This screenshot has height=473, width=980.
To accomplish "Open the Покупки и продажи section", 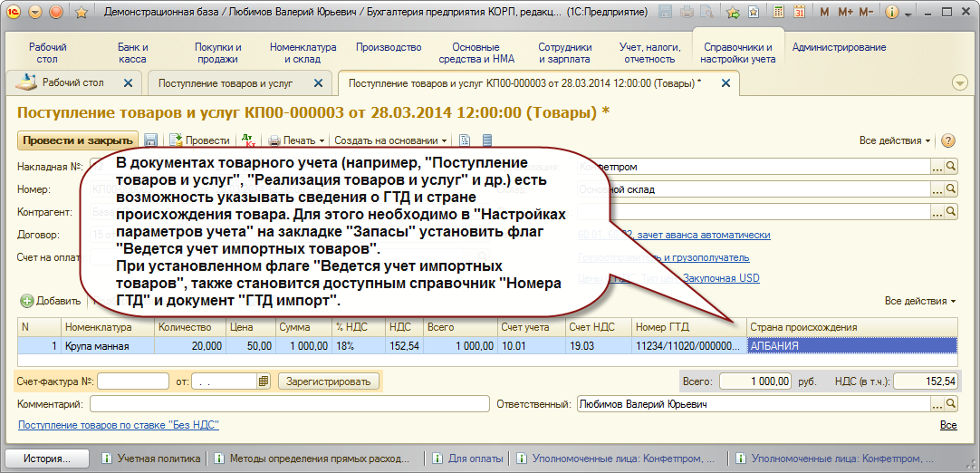I will click(x=218, y=53).
